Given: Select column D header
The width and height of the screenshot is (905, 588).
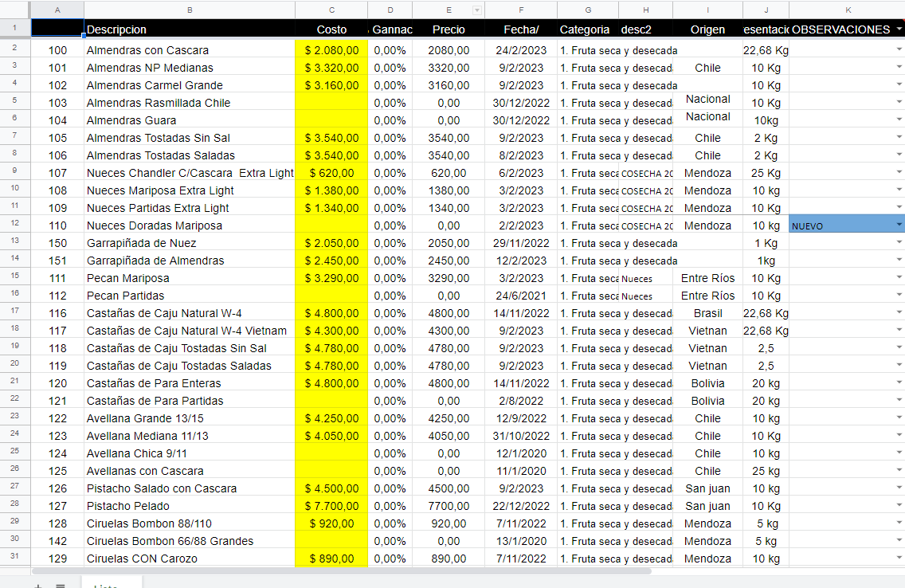Looking at the screenshot, I should click(390, 10).
